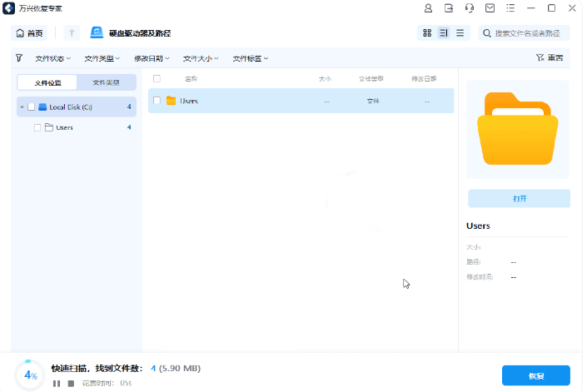Click the search magnifier icon
Image resolution: width=587 pixels, height=392 pixels.
(486, 33)
